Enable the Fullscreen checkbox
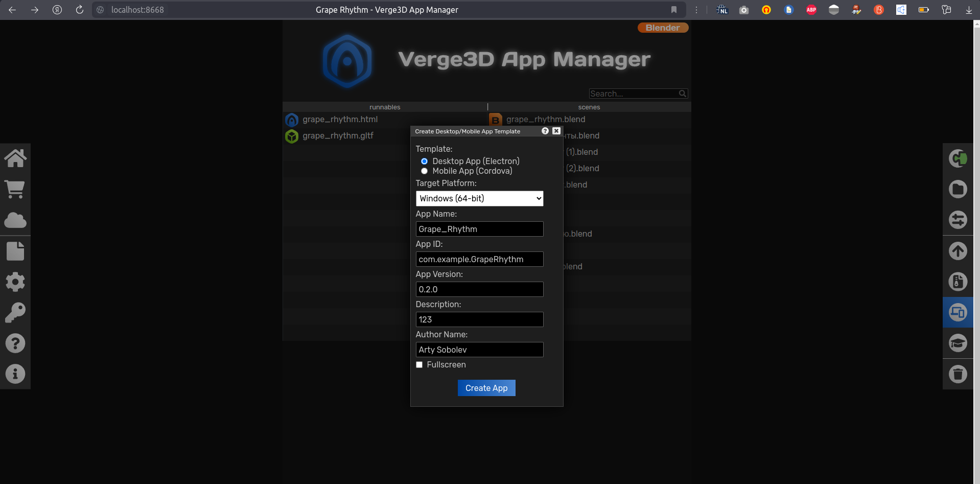 (x=419, y=365)
